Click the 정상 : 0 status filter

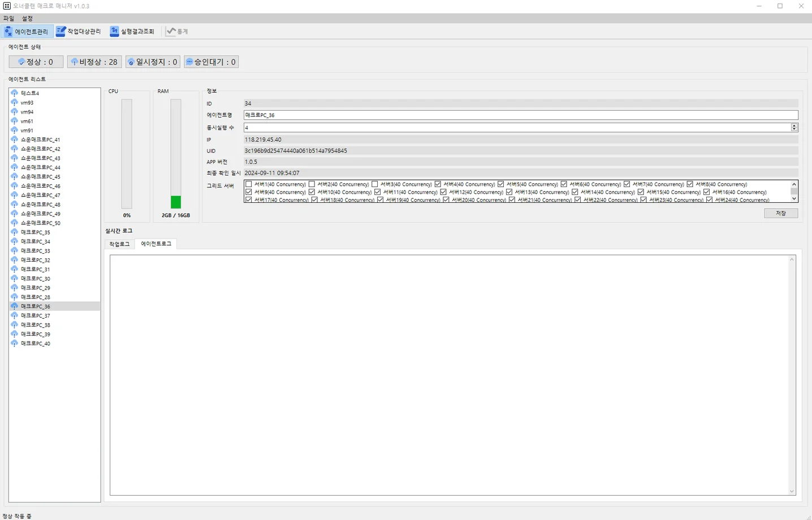36,62
